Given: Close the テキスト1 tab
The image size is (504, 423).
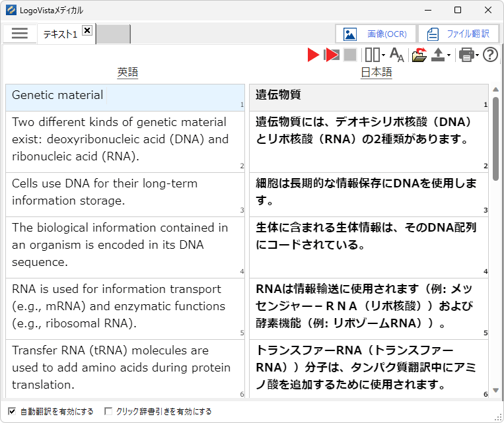Looking at the screenshot, I should (87, 31).
